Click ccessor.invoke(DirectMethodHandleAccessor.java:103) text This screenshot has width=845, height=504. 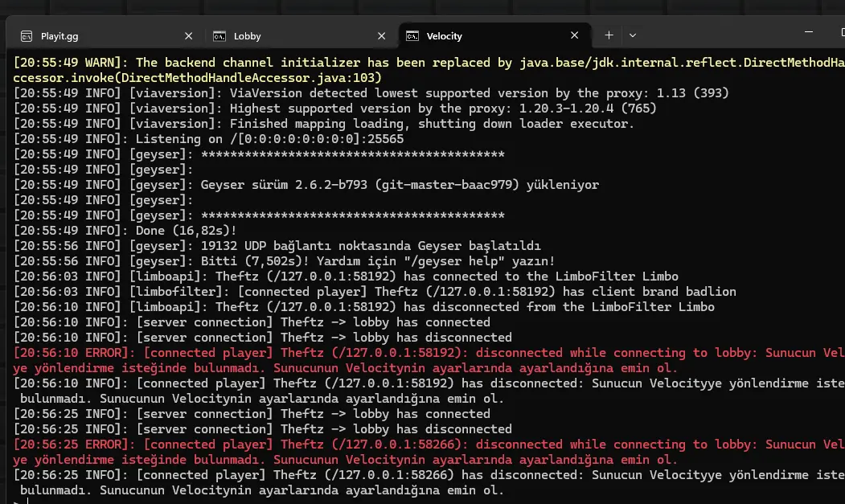click(x=197, y=78)
